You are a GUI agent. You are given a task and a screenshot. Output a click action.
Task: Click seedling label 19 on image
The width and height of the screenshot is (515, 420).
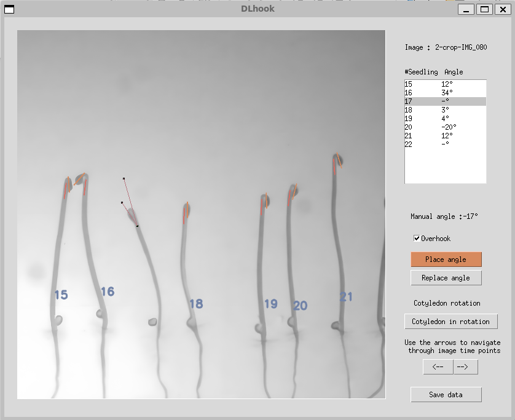[271, 304]
